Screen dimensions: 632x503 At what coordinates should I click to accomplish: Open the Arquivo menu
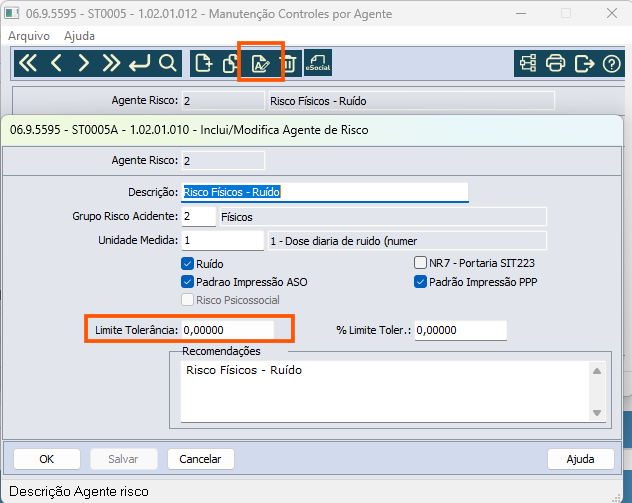(x=29, y=36)
